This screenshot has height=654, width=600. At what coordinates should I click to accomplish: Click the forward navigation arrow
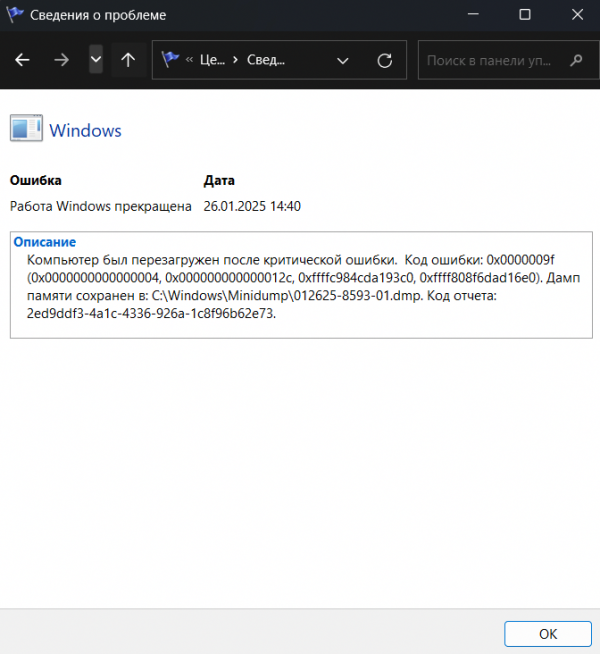tap(62, 60)
